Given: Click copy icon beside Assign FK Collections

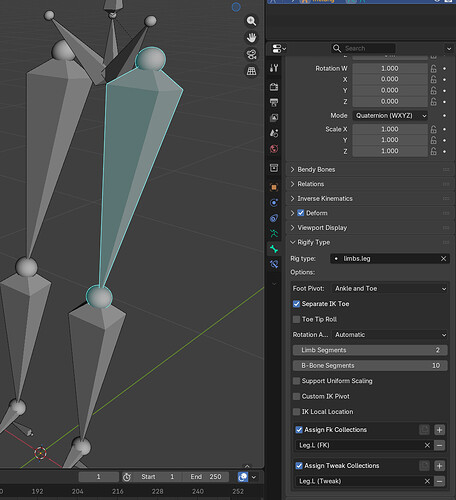Looking at the screenshot, I should click(x=424, y=430).
